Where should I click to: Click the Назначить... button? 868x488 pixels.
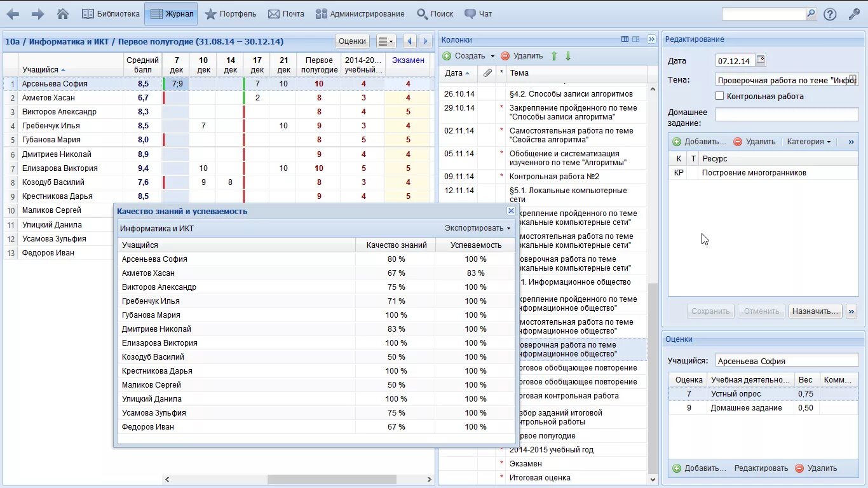[816, 311]
